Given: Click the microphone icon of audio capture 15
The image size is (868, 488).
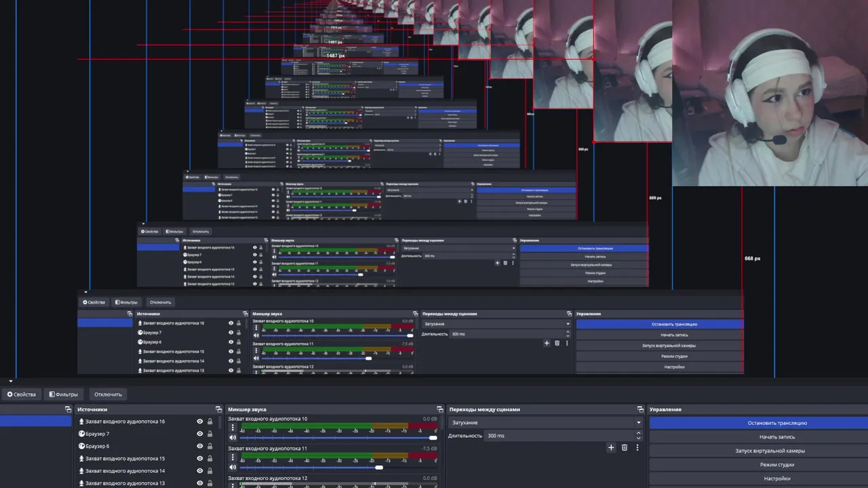Looking at the screenshot, I should click(82, 459).
